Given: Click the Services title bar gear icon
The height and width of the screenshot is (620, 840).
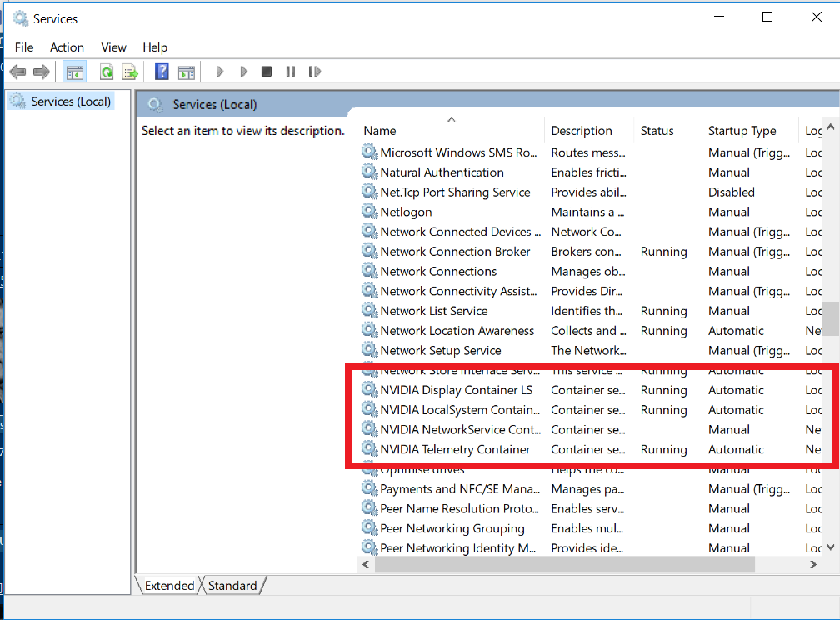Looking at the screenshot, I should 20,18.
